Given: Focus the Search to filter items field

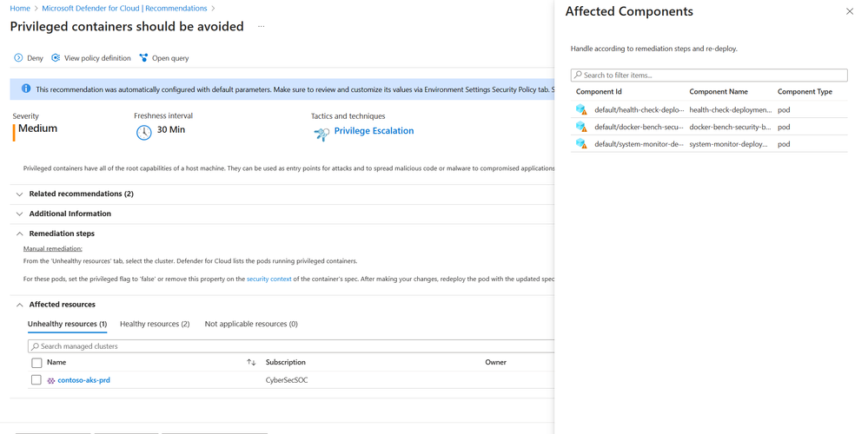Looking at the screenshot, I should [x=709, y=76].
